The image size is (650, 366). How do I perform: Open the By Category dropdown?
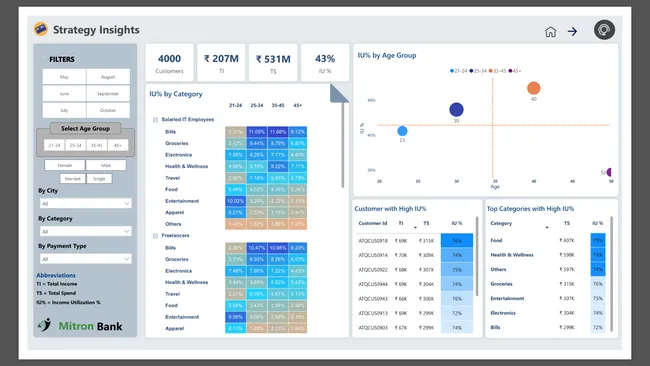click(85, 231)
